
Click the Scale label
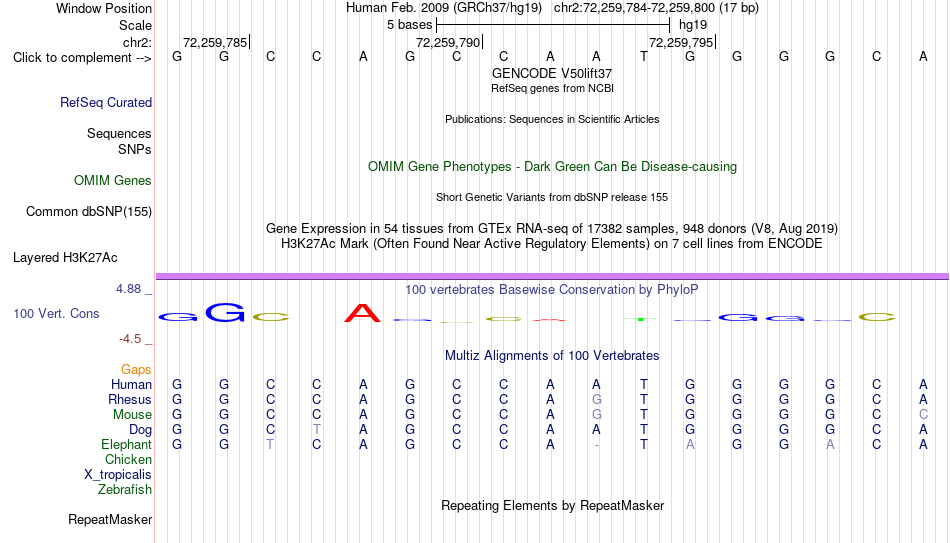[136, 25]
